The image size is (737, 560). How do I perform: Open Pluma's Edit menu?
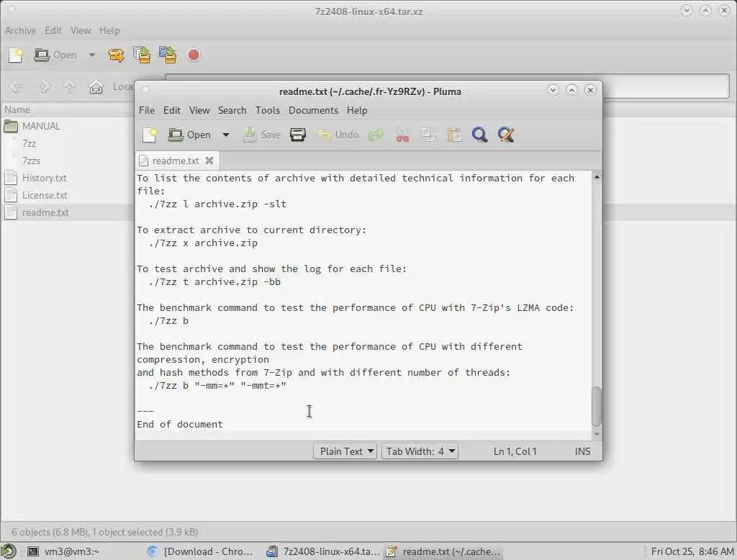click(171, 111)
